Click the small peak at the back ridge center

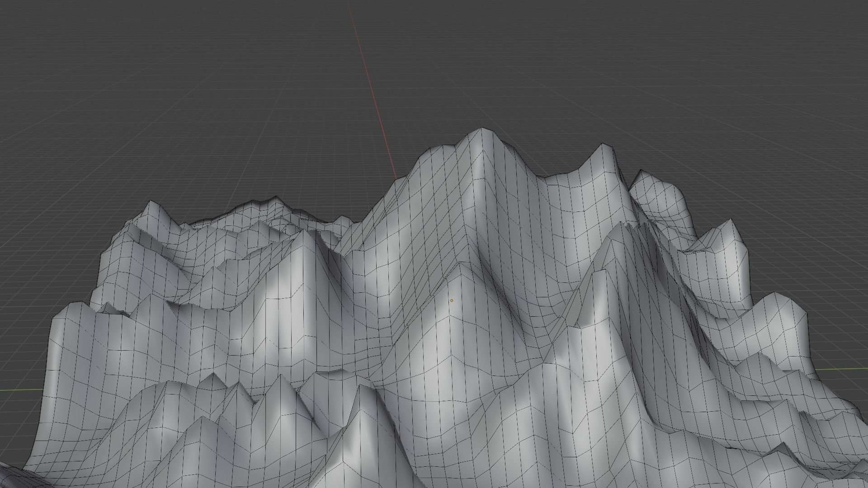pos(276,198)
